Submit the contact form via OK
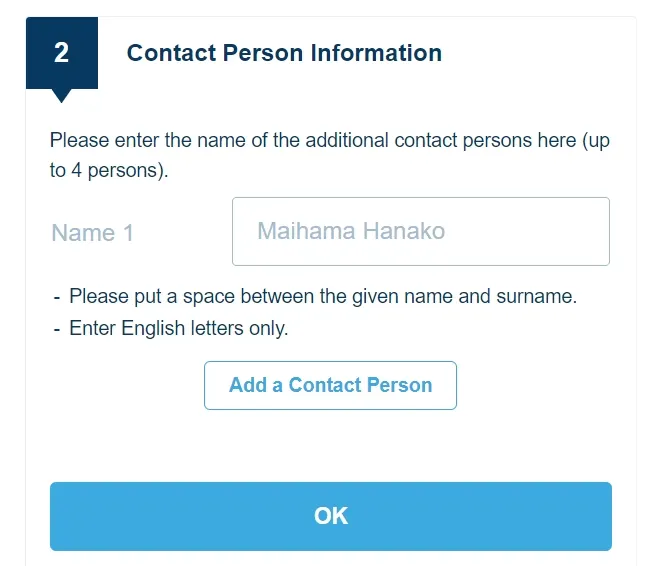Screen dimensions: 669x566 pos(330,516)
